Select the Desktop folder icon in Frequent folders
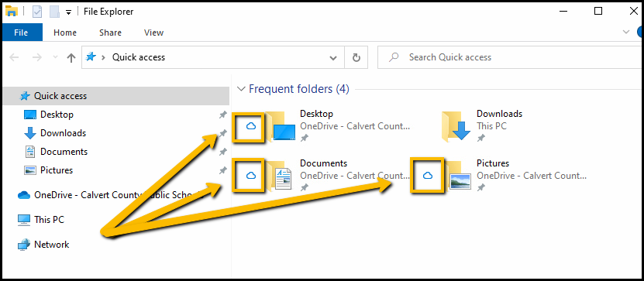This screenshot has width=644, height=281. 280,126
